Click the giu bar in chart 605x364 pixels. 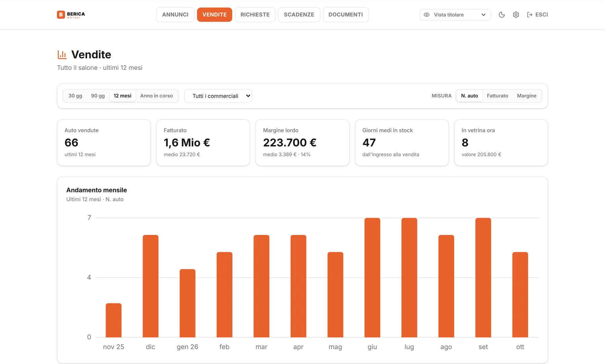(372, 278)
